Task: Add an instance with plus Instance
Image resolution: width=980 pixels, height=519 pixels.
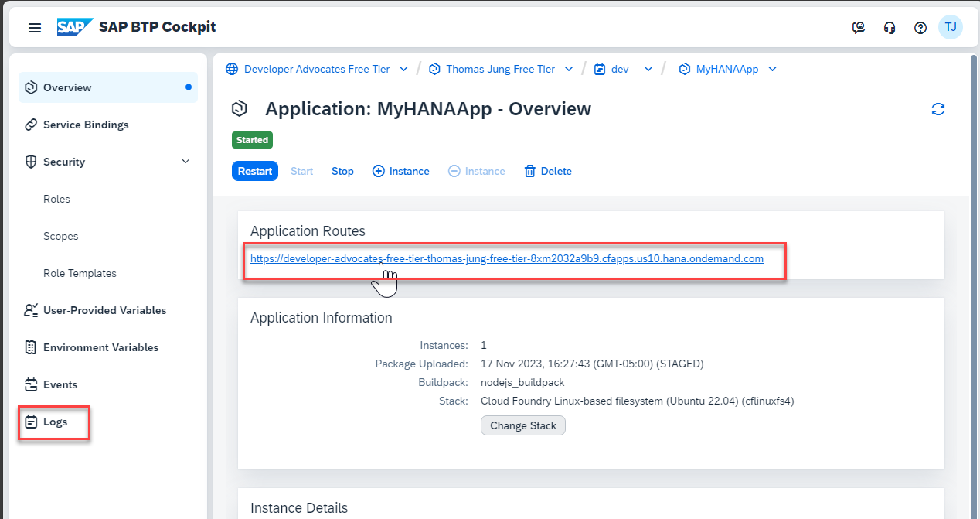Action: (401, 171)
